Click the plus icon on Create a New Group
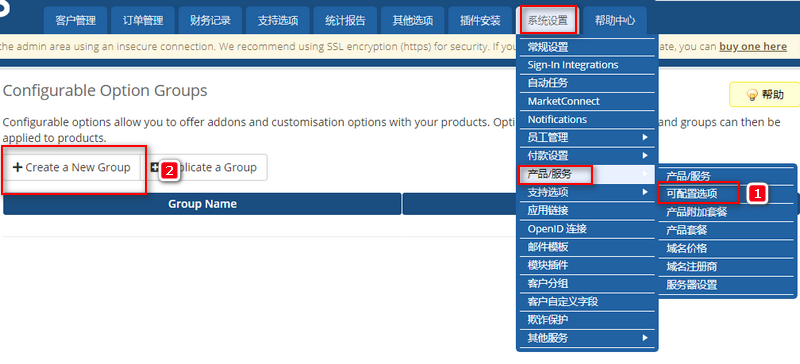Screen dimensions: 800x364 tap(17, 167)
